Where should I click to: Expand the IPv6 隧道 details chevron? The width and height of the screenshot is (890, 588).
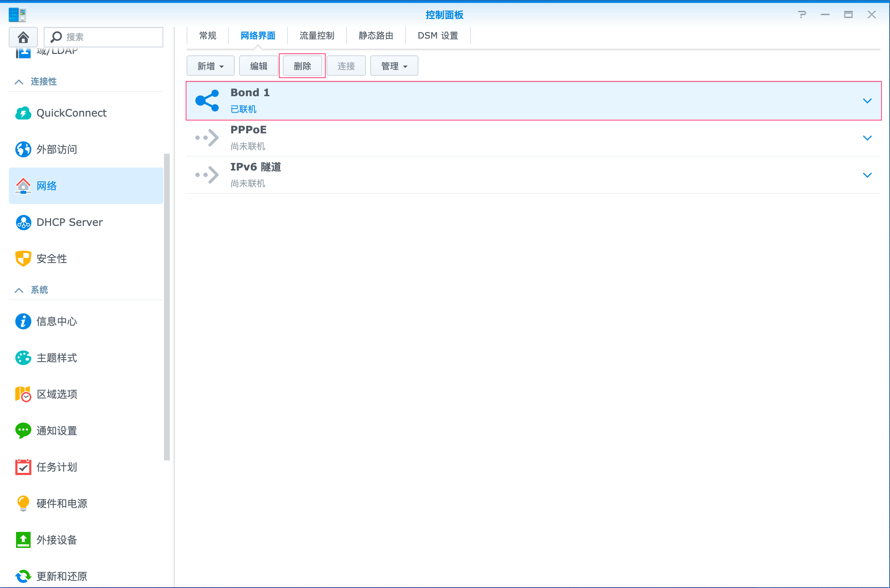click(x=867, y=175)
